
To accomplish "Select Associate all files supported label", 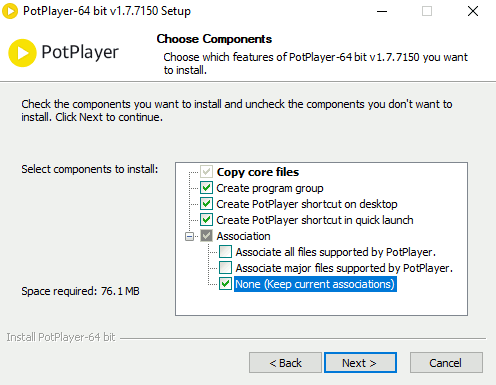I will coord(335,252).
